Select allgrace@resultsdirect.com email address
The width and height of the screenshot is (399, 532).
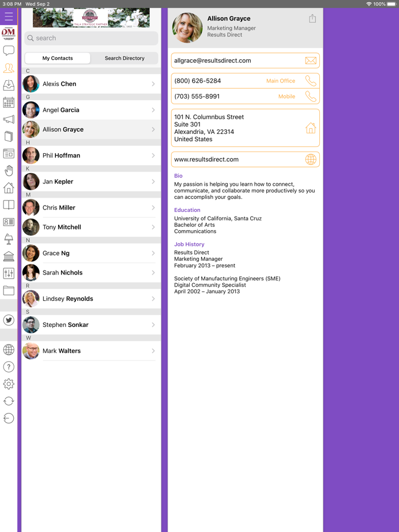point(213,61)
